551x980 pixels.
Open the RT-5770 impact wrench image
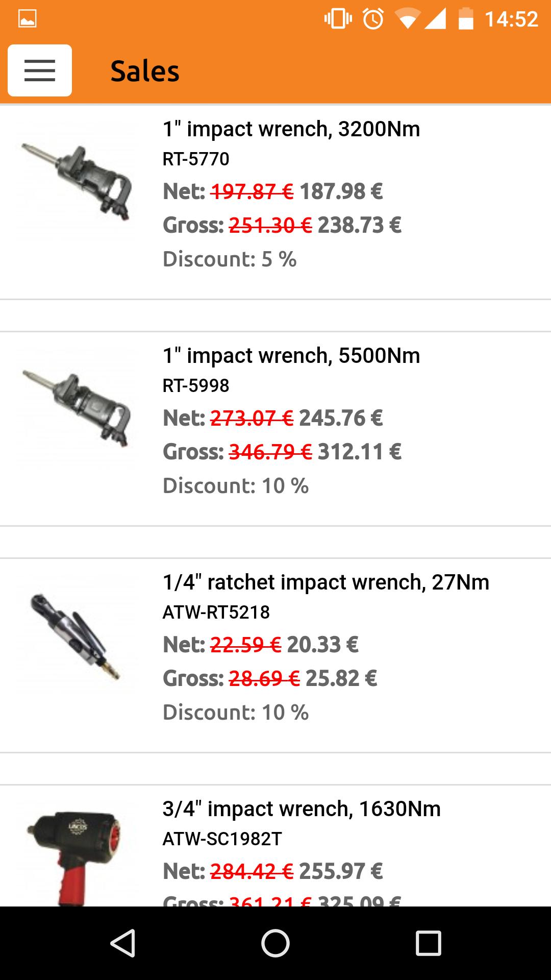77,181
